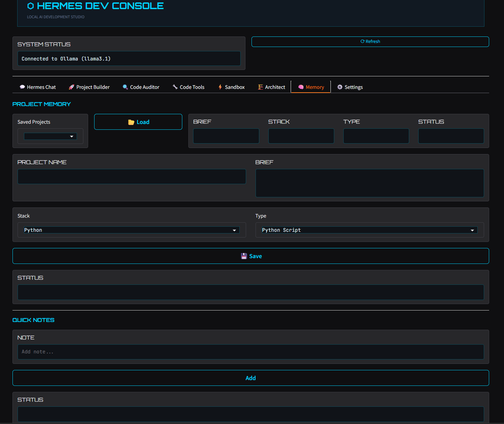Save the project memory

pos(251,256)
